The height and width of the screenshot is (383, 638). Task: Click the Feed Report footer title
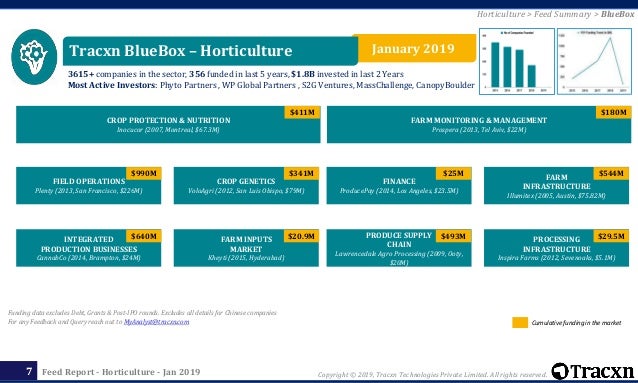(x=121, y=372)
